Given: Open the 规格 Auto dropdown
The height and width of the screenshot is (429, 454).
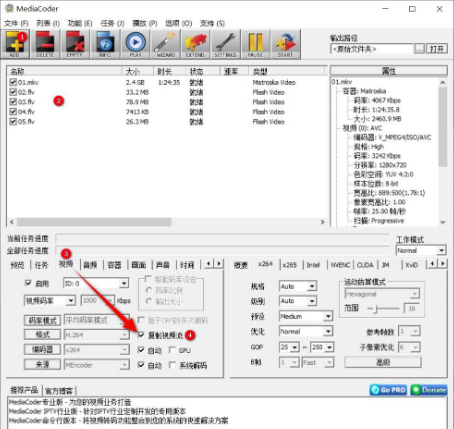Looking at the screenshot, I should pyautogui.click(x=298, y=286).
